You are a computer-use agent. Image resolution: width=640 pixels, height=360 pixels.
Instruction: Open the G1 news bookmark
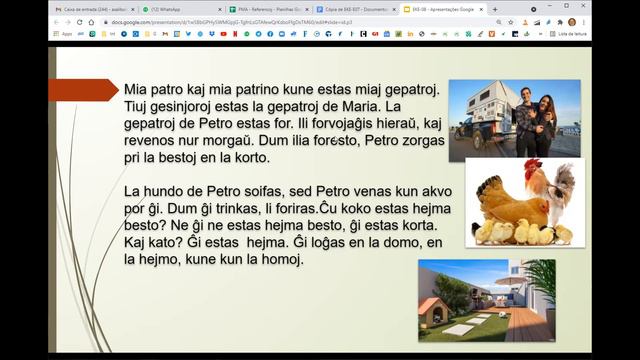[375, 34]
